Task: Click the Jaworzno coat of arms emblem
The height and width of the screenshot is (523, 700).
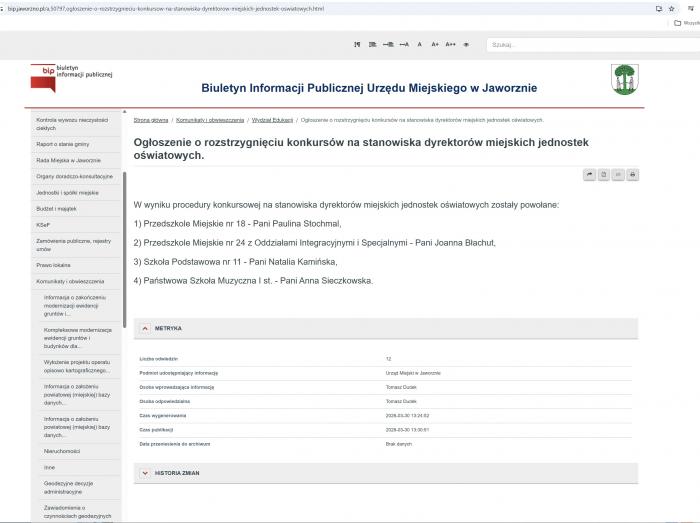Action: point(625,78)
